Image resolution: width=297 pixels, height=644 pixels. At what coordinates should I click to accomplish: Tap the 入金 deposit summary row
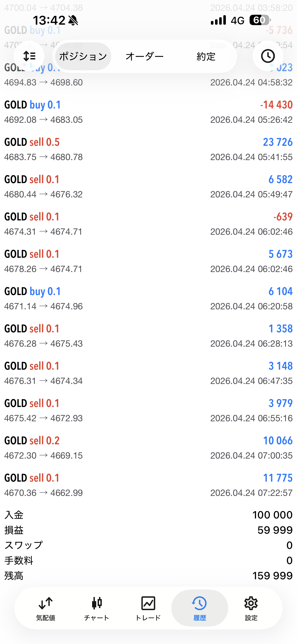click(x=148, y=515)
